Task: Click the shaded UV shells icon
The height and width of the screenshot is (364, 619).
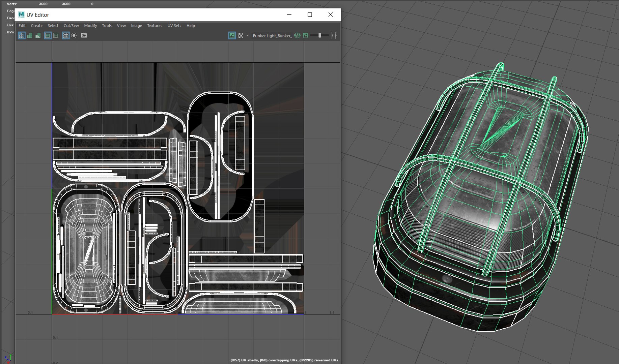Action: pyautogui.click(x=30, y=35)
